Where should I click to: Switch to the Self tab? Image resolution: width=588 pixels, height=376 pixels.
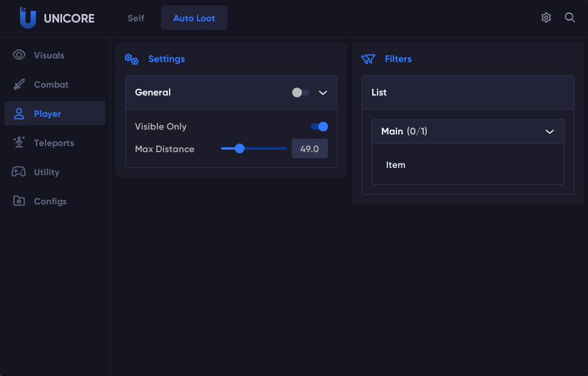point(136,18)
